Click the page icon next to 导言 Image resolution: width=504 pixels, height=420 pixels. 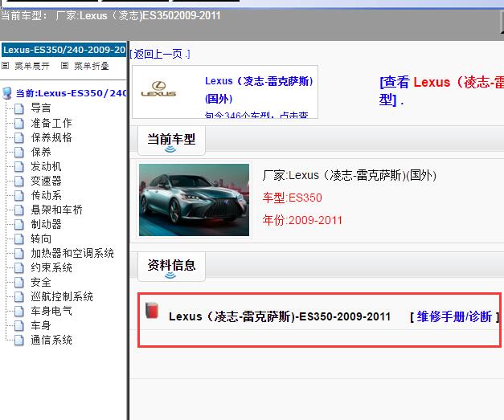tap(19, 108)
